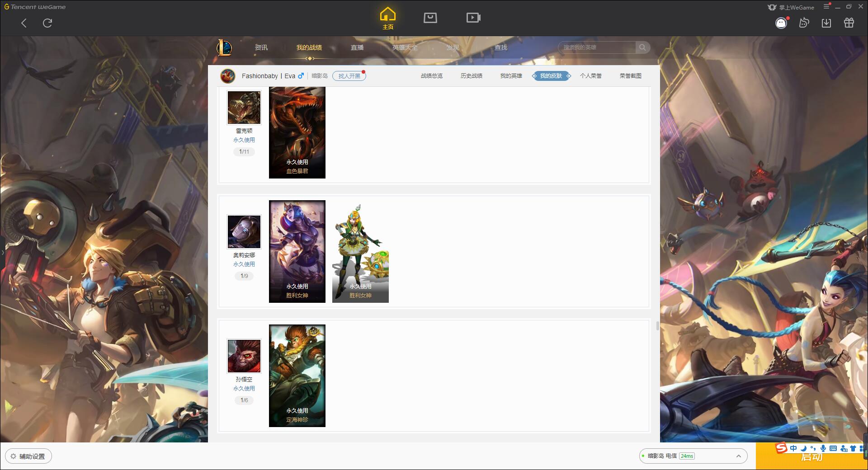Open the 战绩总览 sub-tab
Viewport: 868px width, 470px height.
point(432,76)
